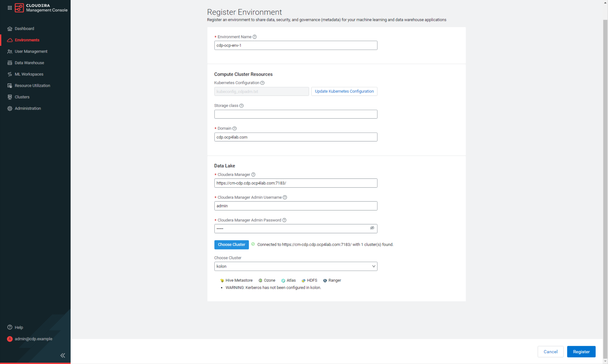Screen dimensions: 608x364
Task: Open the app grid launcher icon
Action: coord(9,8)
